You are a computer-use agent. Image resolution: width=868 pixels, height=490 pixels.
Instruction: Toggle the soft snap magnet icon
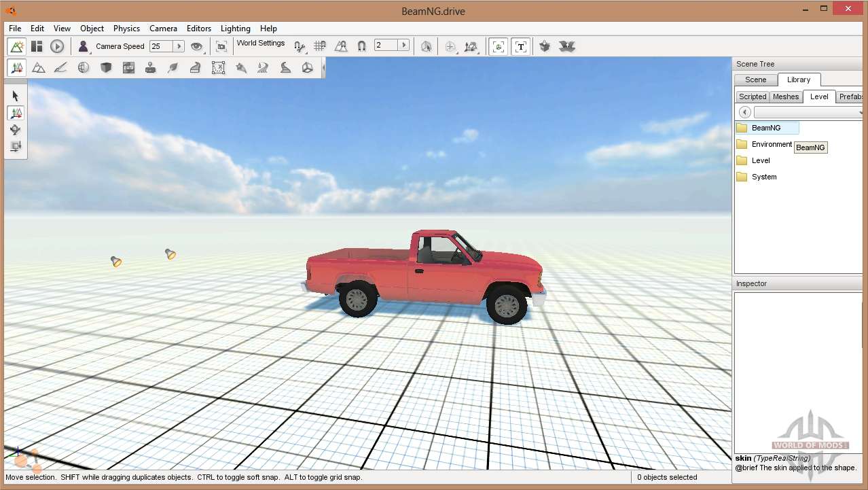pos(362,46)
